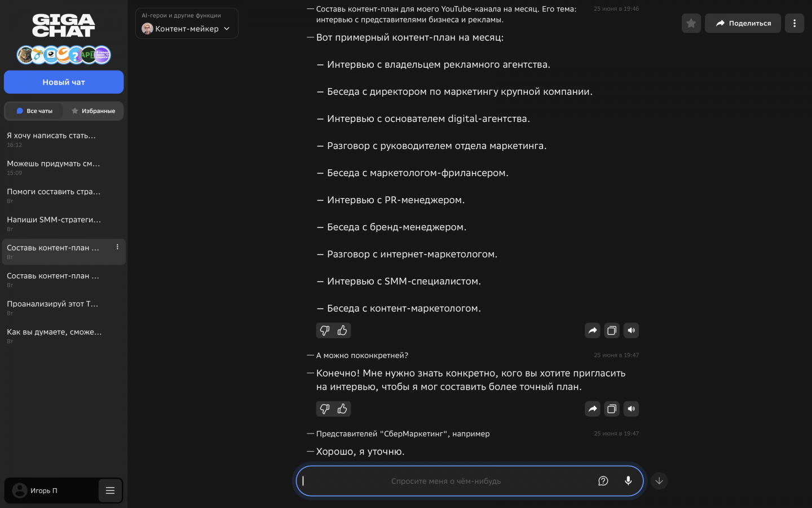
Task: Add this chat to favorites with star
Action: point(691,23)
